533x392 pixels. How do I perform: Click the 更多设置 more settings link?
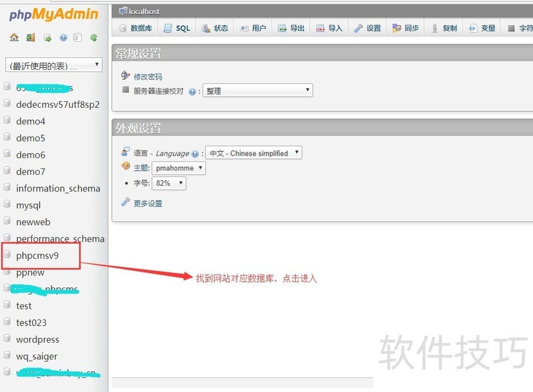pyautogui.click(x=148, y=204)
